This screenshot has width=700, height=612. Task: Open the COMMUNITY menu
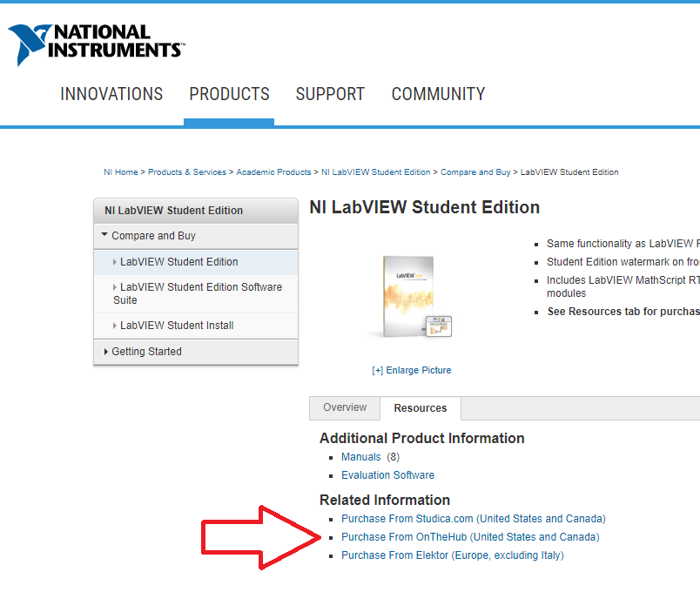pos(438,94)
